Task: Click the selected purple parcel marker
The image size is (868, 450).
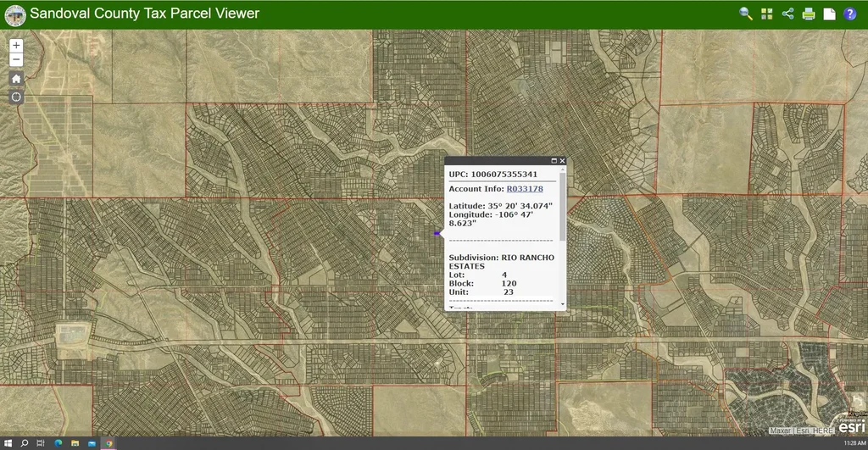Action: pos(437,233)
